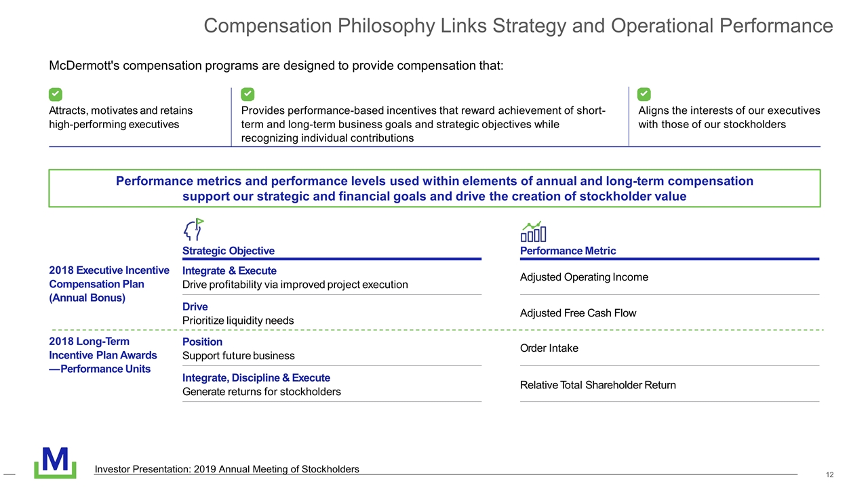The image size is (868, 488).
Task: Click the 'Position' objective heading
Action: pyautogui.click(x=202, y=342)
